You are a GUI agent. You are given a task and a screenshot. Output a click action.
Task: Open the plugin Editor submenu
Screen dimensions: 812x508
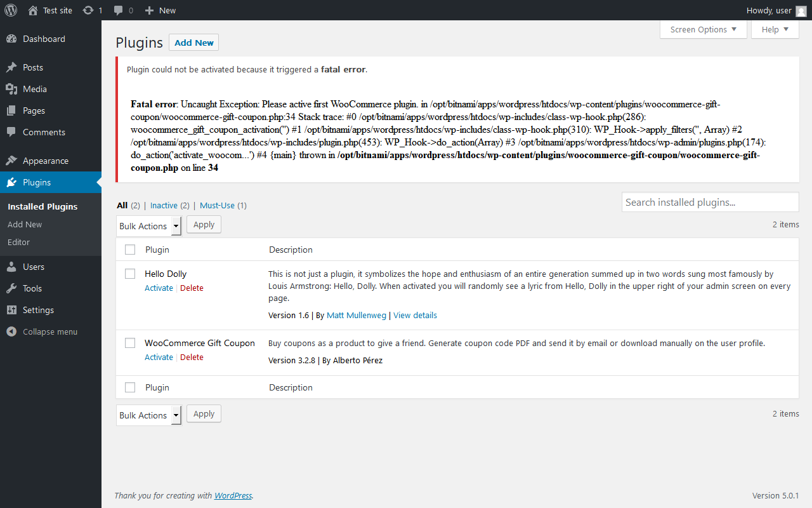click(18, 242)
